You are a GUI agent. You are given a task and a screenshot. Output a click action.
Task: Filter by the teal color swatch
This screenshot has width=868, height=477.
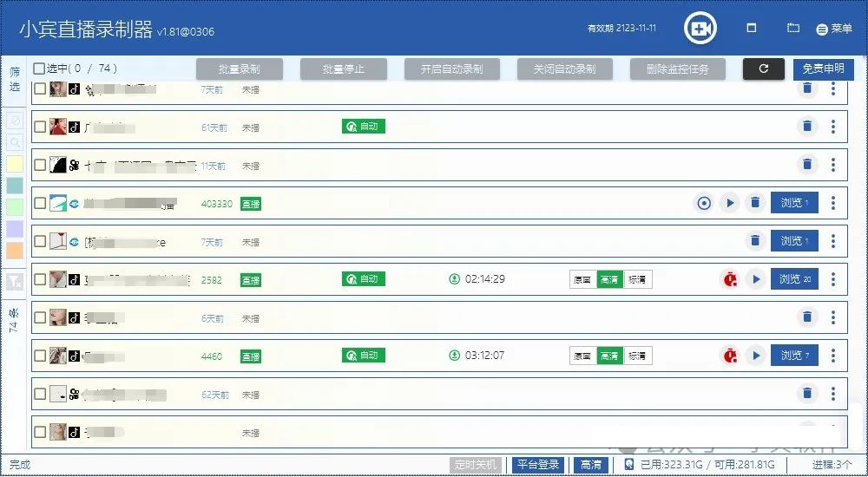pos(15,186)
